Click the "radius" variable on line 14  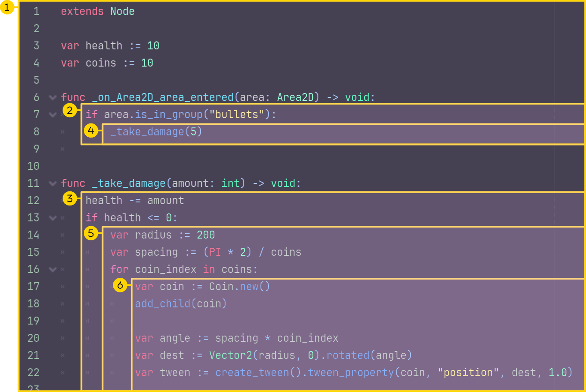tap(153, 235)
